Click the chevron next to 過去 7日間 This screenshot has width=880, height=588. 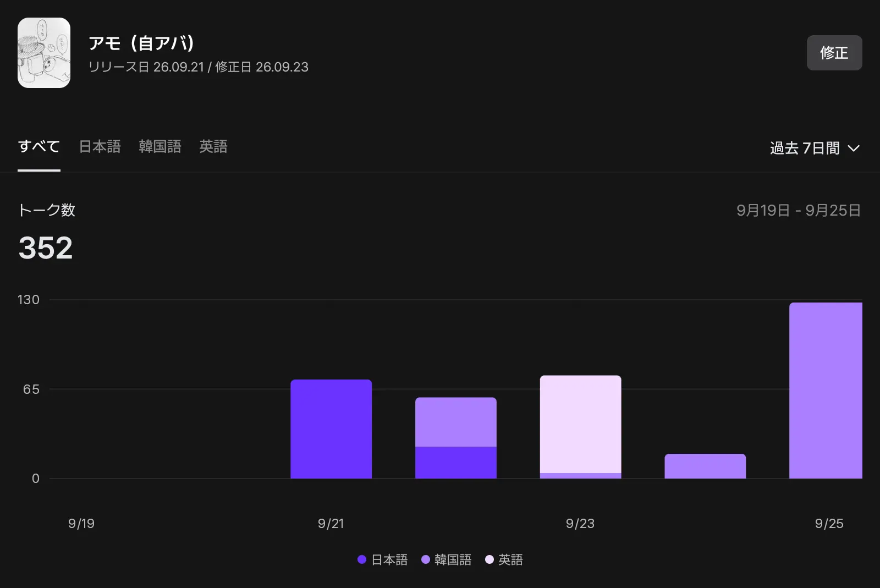[854, 149]
